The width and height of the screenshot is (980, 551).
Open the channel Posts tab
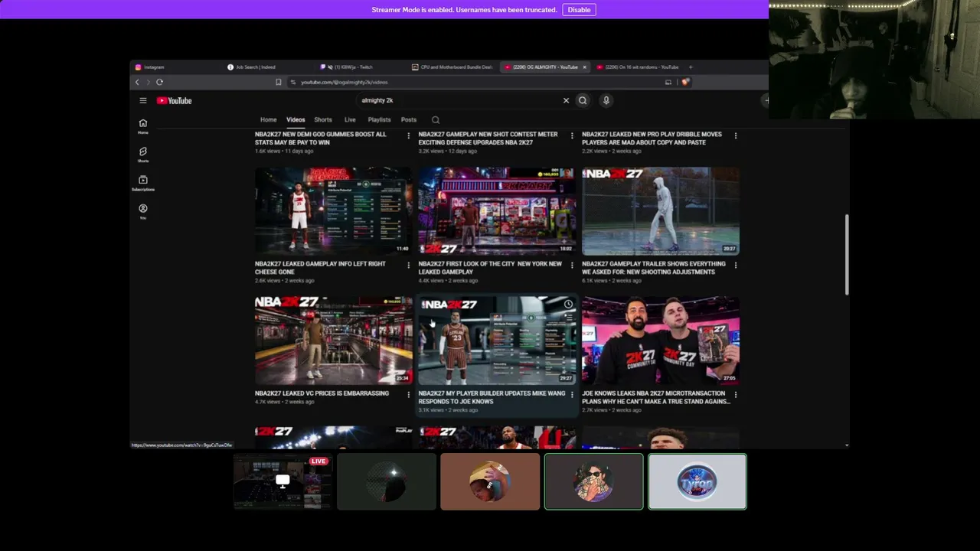[409, 120]
